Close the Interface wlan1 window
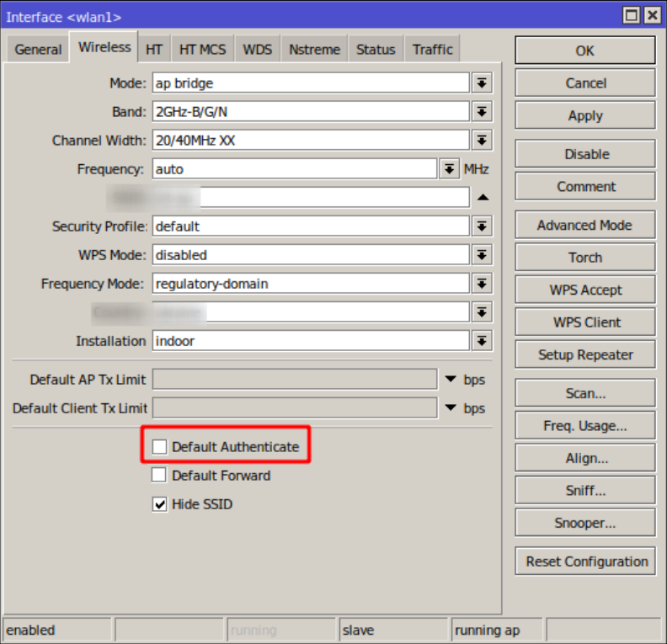This screenshot has width=667, height=644. click(651, 15)
